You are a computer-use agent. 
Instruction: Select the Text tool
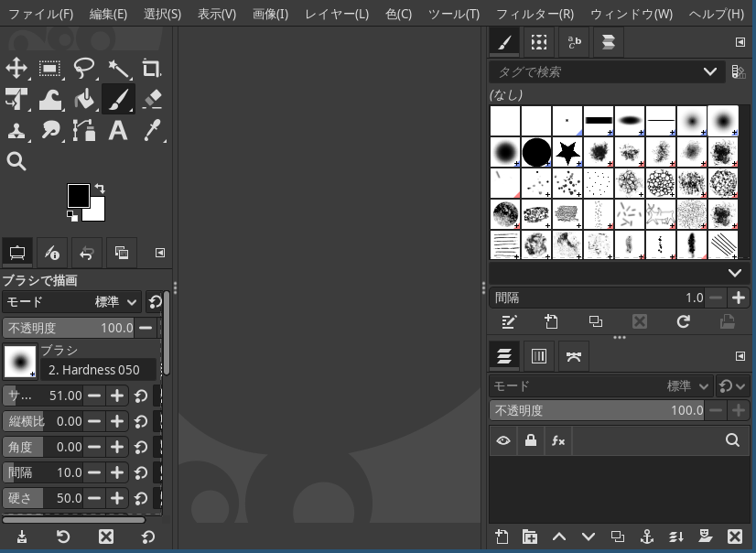click(118, 131)
